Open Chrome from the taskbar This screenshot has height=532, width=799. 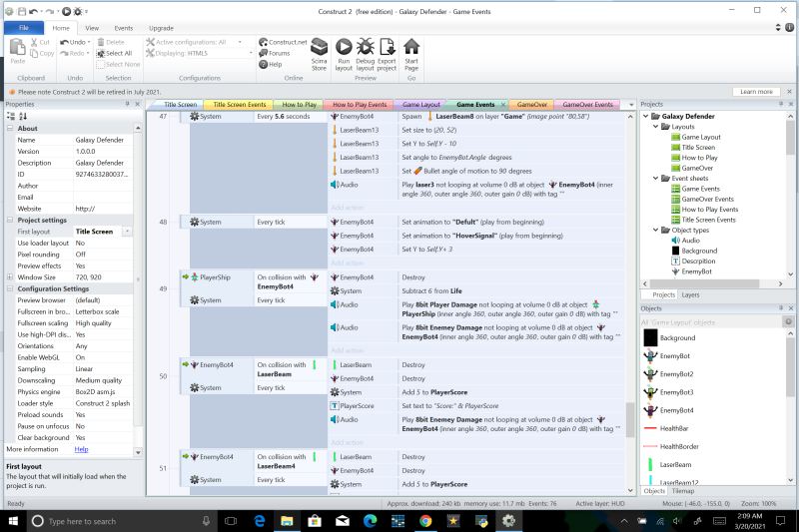pos(425,521)
